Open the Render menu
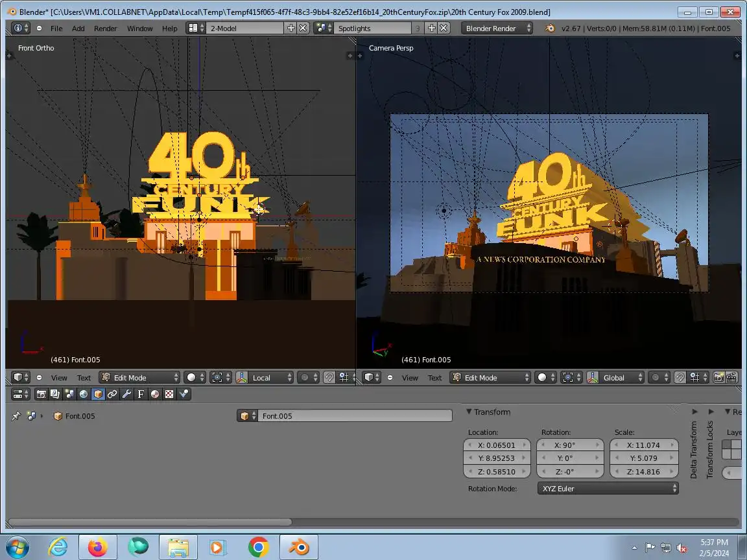Viewport: 747px width, 560px height. 105,29
